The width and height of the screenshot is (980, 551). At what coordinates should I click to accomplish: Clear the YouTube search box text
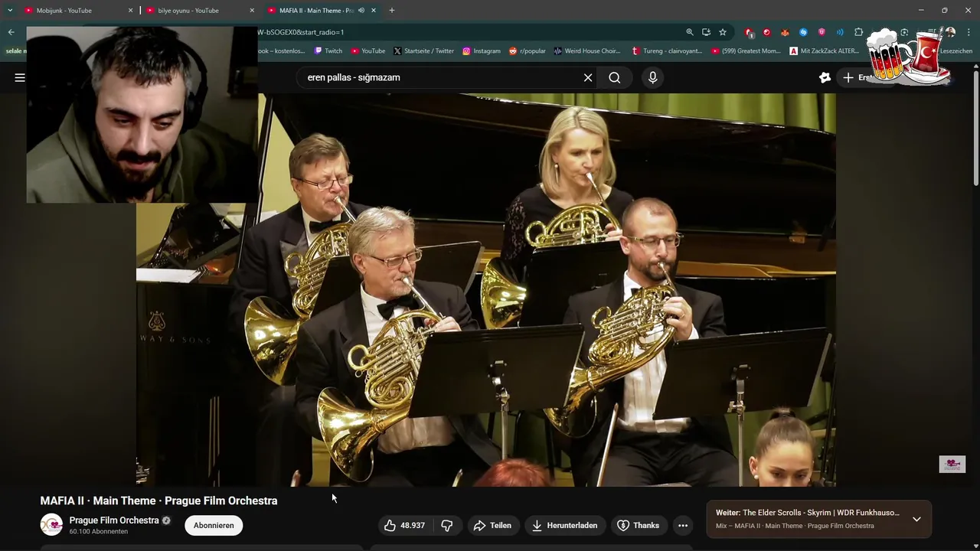click(588, 77)
